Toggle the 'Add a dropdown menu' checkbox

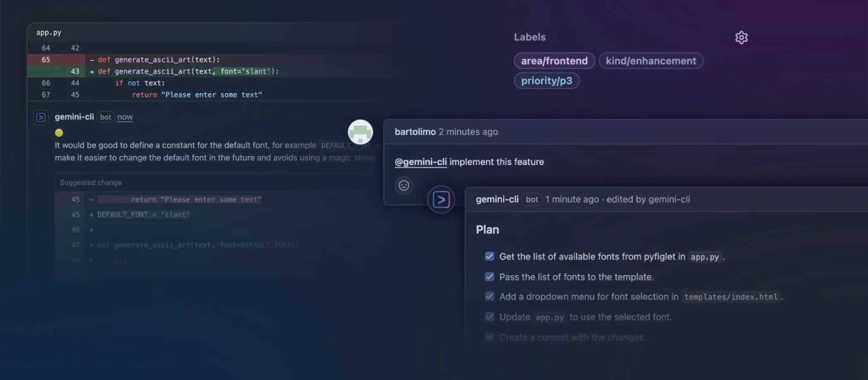489,296
